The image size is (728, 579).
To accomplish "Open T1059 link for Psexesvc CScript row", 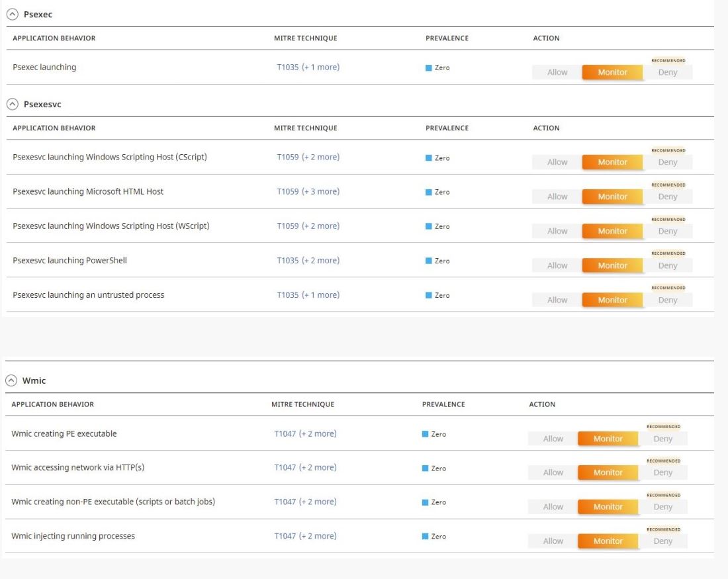I will [x=288, y=157].
